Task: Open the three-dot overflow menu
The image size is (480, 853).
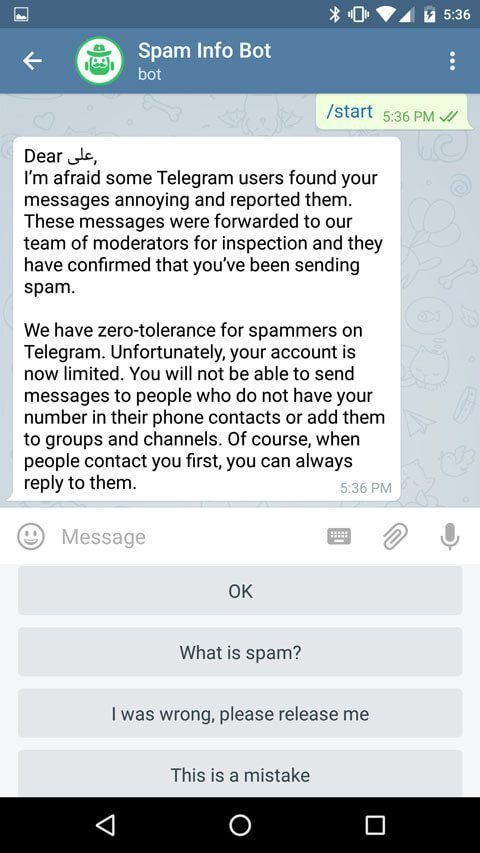Action: click(452, 61)
